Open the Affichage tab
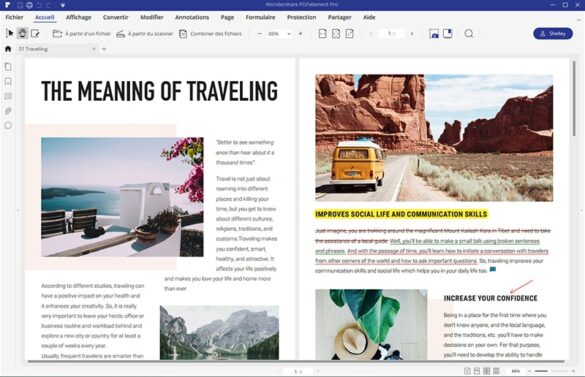This screenshot has height=377, width=585. coord(78,17)
